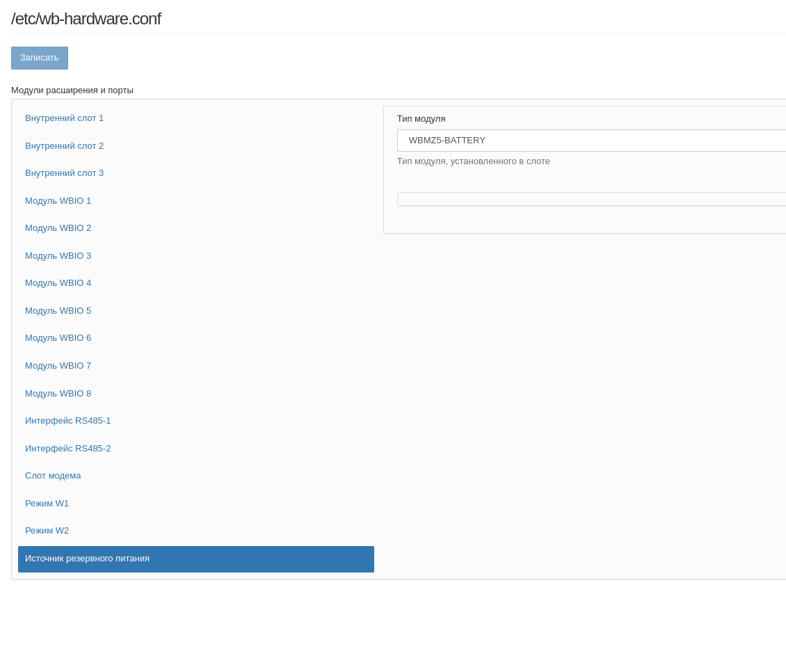Switch to Внутренний слот 3
Screen dimensions: 786x672
pos(64,173)
